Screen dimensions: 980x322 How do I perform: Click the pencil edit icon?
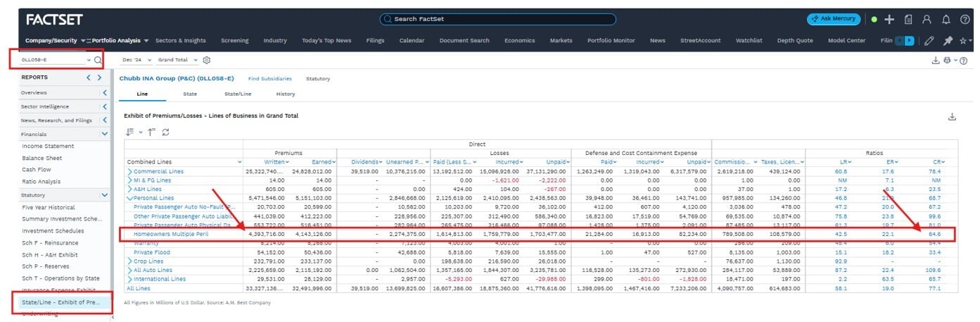point(929,41)
